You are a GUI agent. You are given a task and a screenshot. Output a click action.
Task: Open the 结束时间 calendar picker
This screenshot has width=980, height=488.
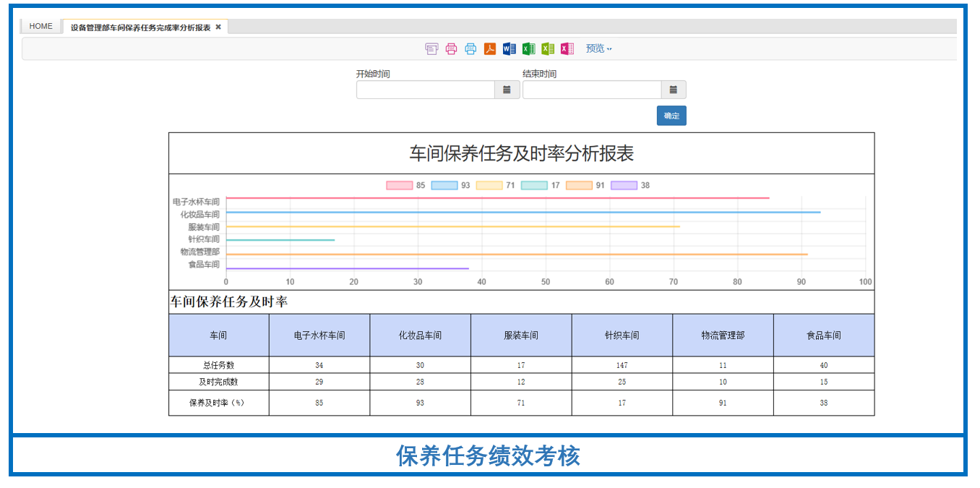(x=673, y=89)
